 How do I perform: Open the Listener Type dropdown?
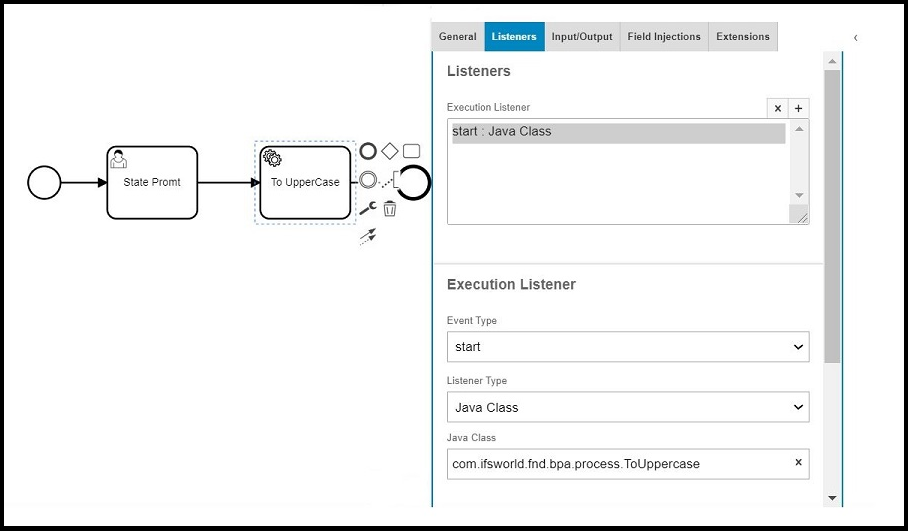(628, 407)
